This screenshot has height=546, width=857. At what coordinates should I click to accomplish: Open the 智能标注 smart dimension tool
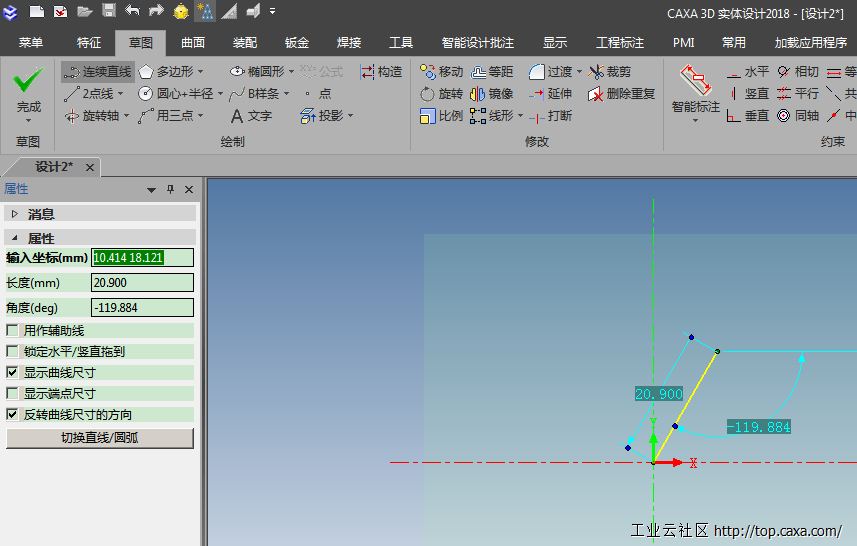tap(695, 84)
